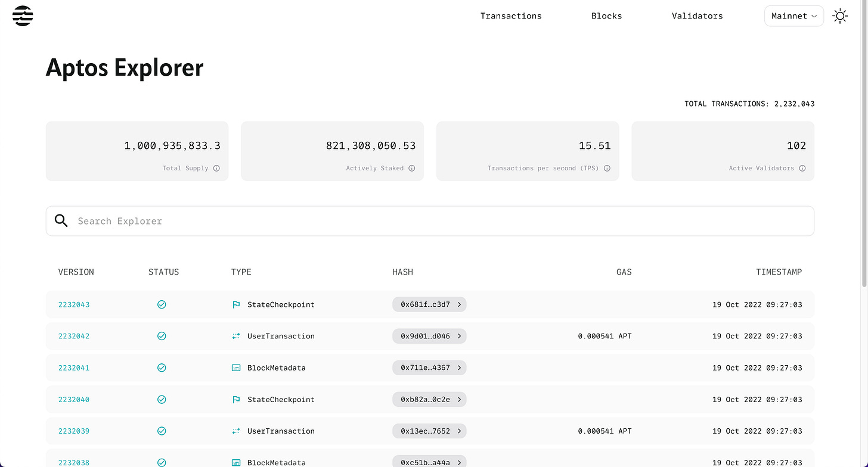Screen dimensions: 868x467
Task: Open transaction version 2232041
Action: pyautogui.click(x=74, y=368)
